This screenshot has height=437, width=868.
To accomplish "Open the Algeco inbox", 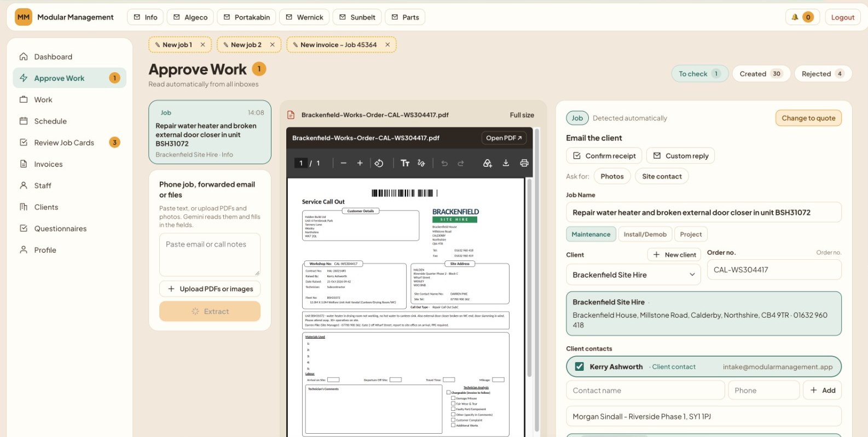I will tap(190, 17).
